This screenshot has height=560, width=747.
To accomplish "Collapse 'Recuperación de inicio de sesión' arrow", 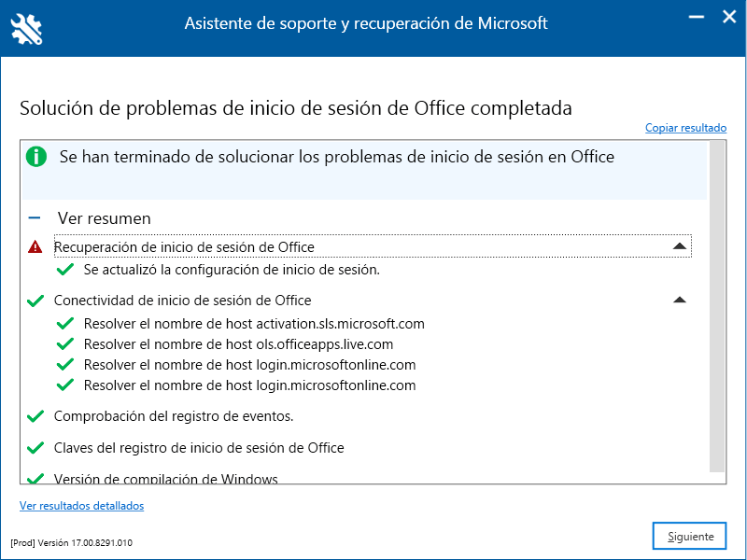I will point(680,246).
